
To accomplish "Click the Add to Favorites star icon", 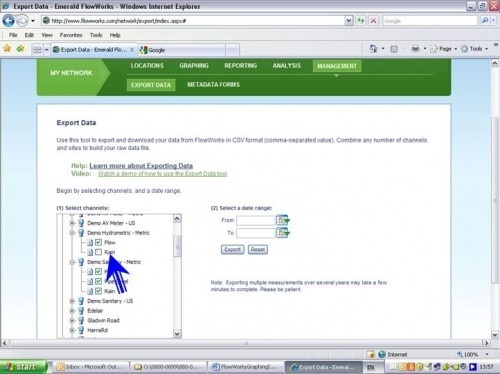I will click(20, 49).
